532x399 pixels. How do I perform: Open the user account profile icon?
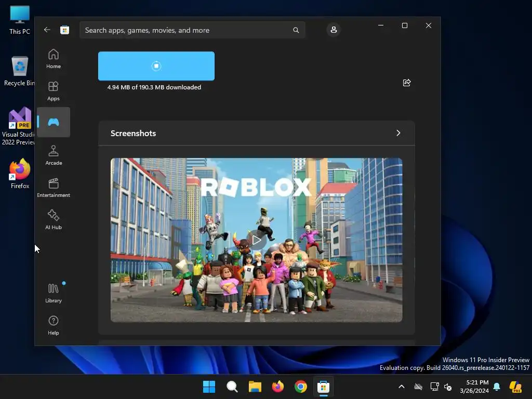tap(334, 30)
